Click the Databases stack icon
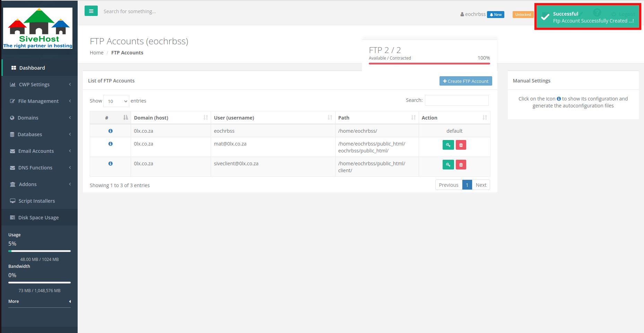This screenshot has height=333, width=644. (12, 134)
